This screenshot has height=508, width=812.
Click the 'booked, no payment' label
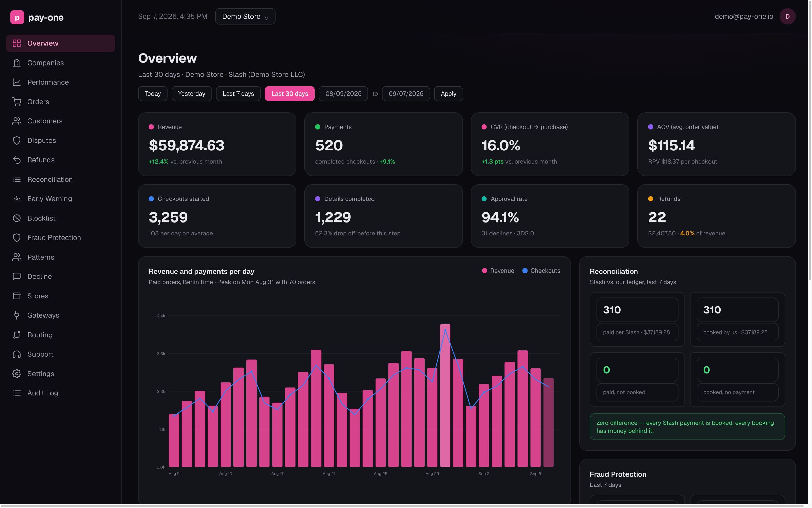pos(729,392)
